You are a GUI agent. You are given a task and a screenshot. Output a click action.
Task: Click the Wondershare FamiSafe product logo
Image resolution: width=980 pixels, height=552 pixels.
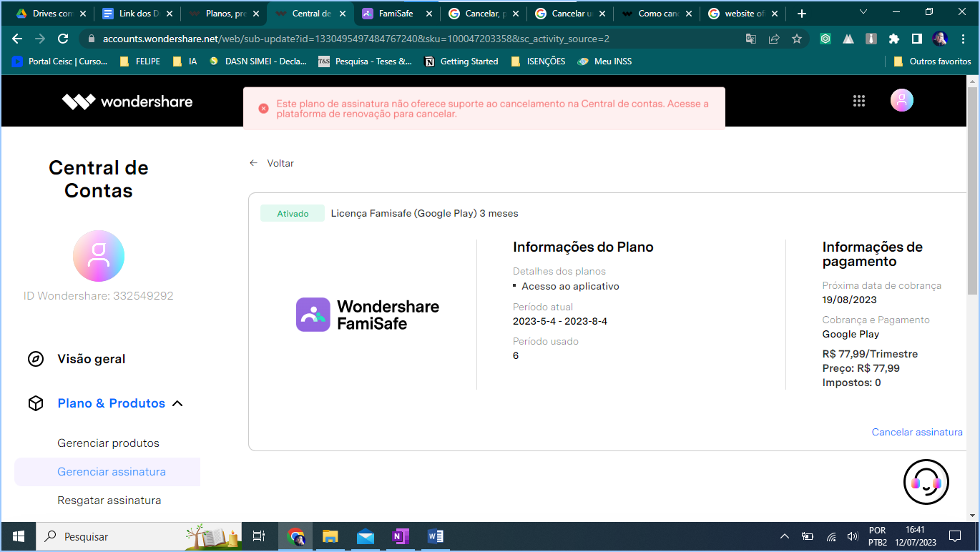368,315
